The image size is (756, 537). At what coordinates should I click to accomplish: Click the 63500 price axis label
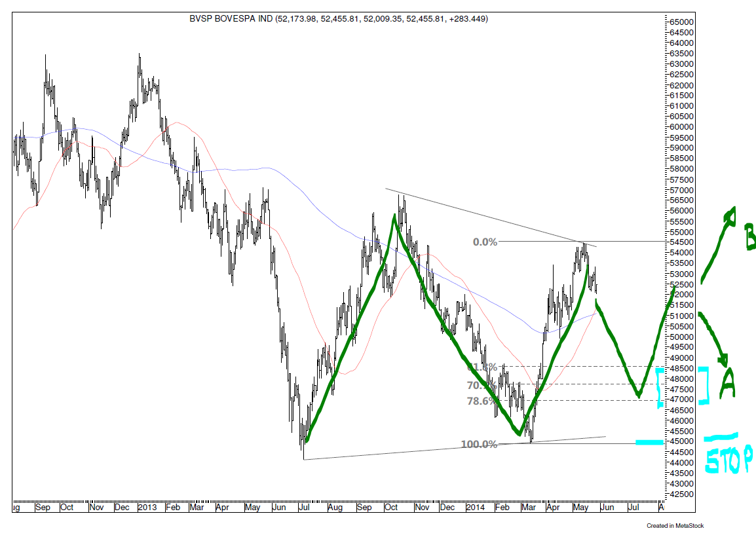[682, 54]
